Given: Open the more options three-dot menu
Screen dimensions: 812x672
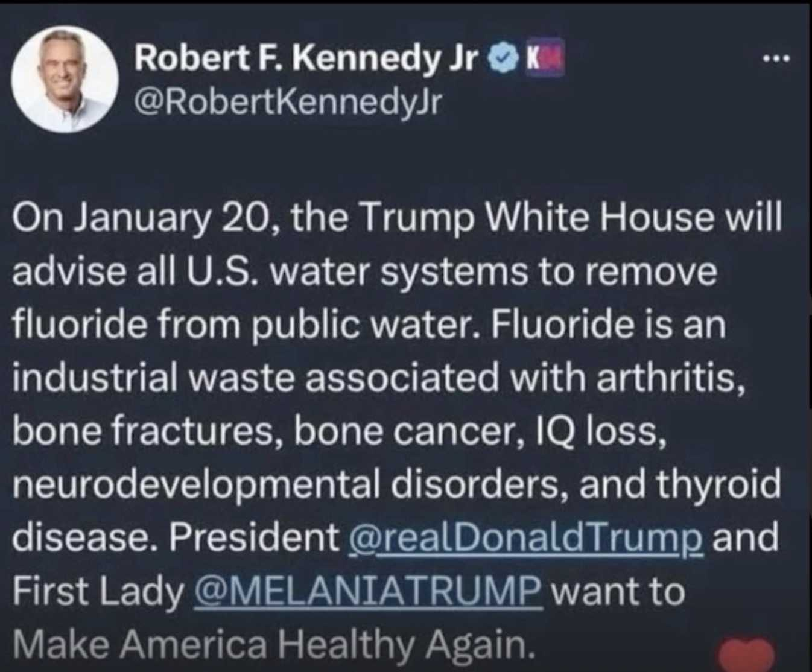Looking at the screenshot, I should pos(775,59).
